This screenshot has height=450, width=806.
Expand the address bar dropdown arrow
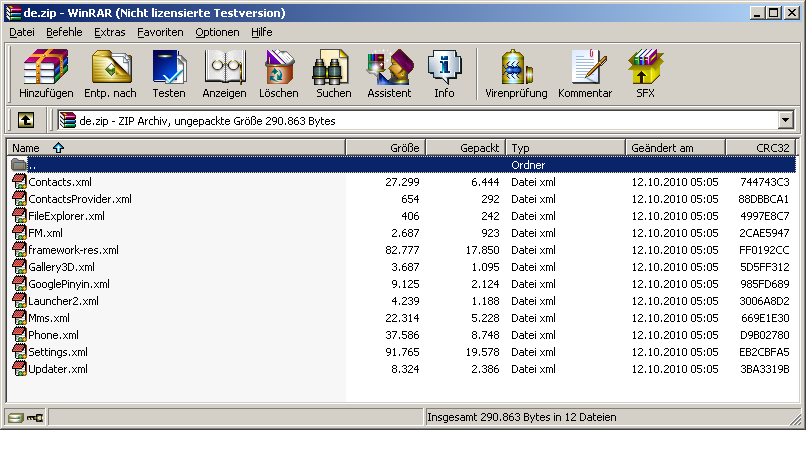pyautogui.click(x=785, y=120)
